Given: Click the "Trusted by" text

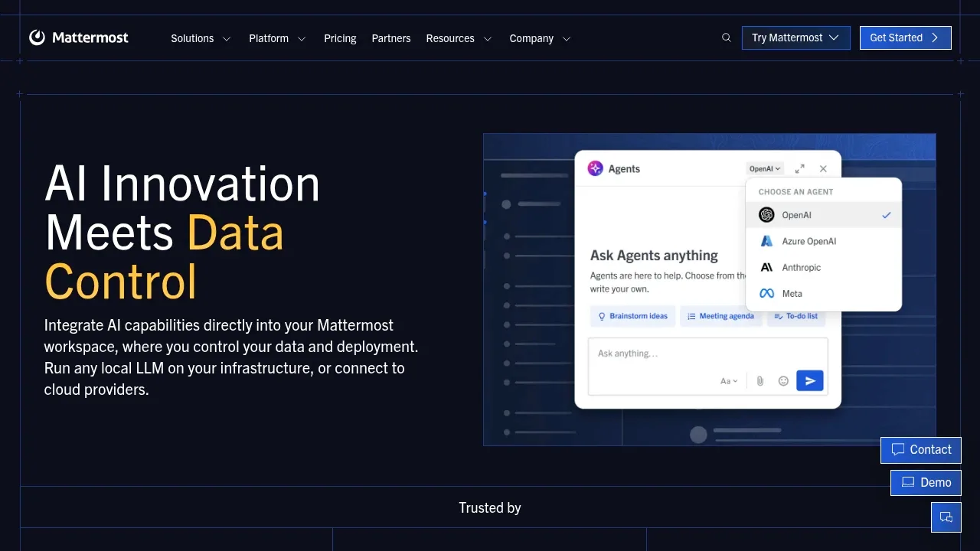Looking at the screenshot, I should 490,507.
